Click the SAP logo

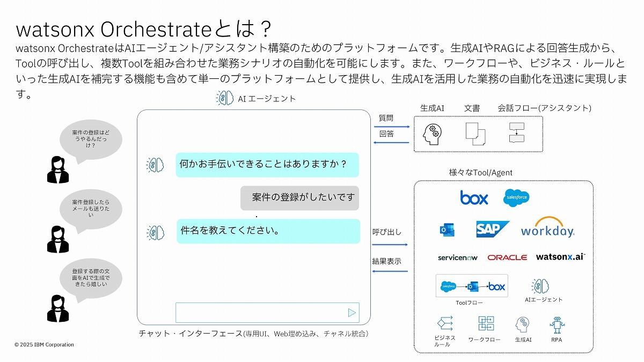(492, 229)
